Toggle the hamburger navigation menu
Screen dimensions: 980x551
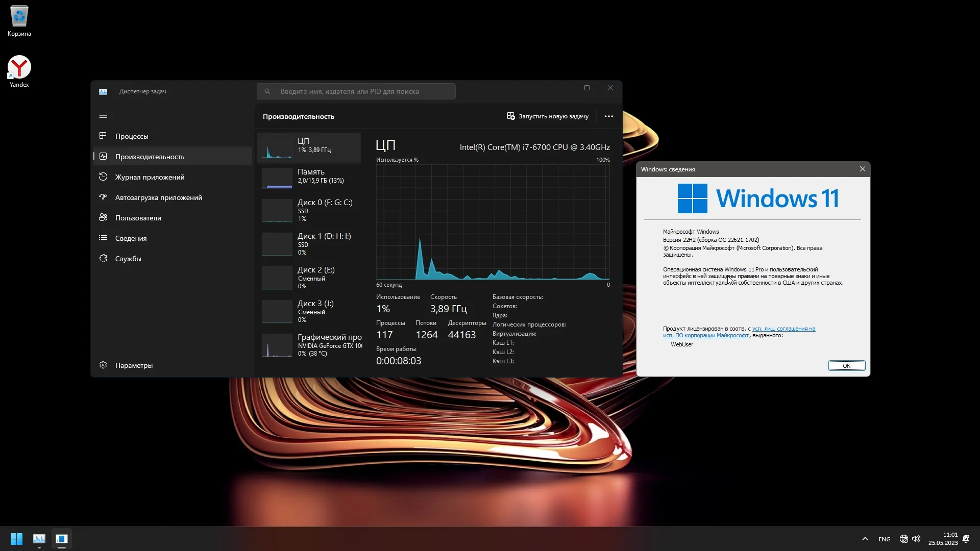point(103,115)
